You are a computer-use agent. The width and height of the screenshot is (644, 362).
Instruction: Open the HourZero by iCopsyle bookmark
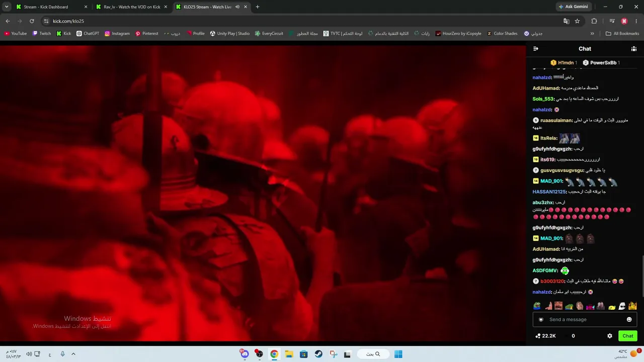(x=458, y=34)
